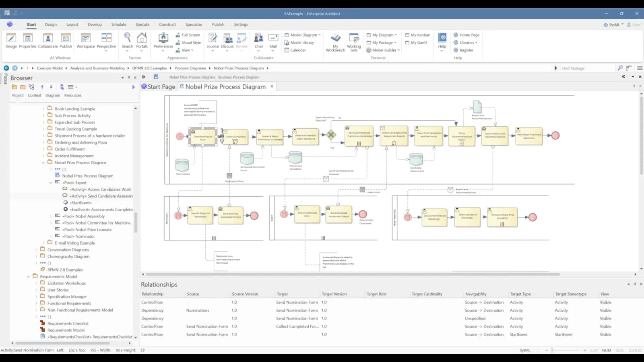Image resolution: width=644 pixels, height=362 pixels.
Task: Open the View dropdown in Appearance
Action: pos(184,50)
